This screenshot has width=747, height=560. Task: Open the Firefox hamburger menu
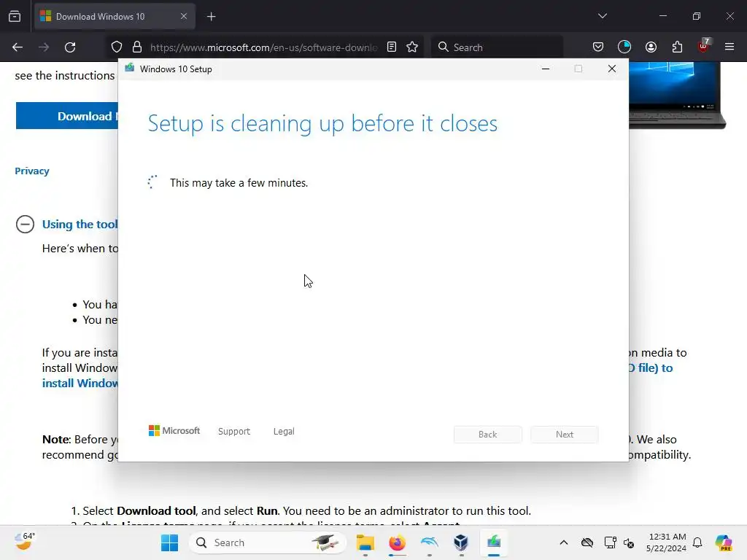(x=729, y=47)
